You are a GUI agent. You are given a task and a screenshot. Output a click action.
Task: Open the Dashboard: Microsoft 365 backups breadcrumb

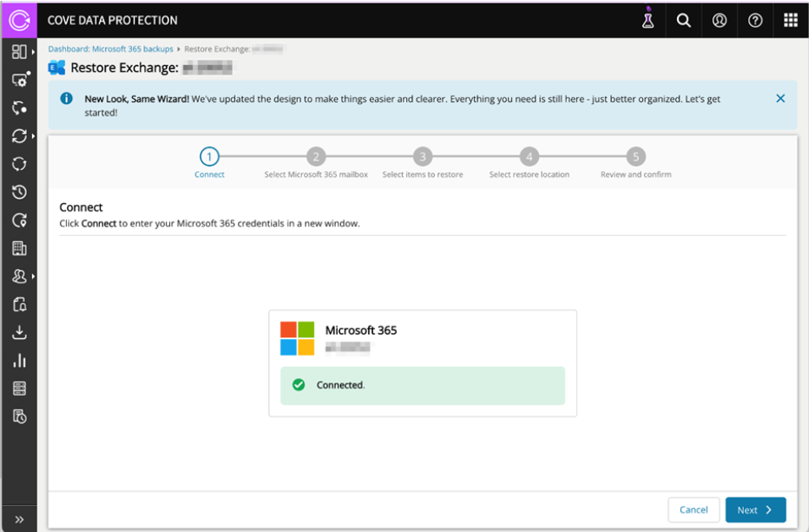pyautogui.click(x=110, y=49)
